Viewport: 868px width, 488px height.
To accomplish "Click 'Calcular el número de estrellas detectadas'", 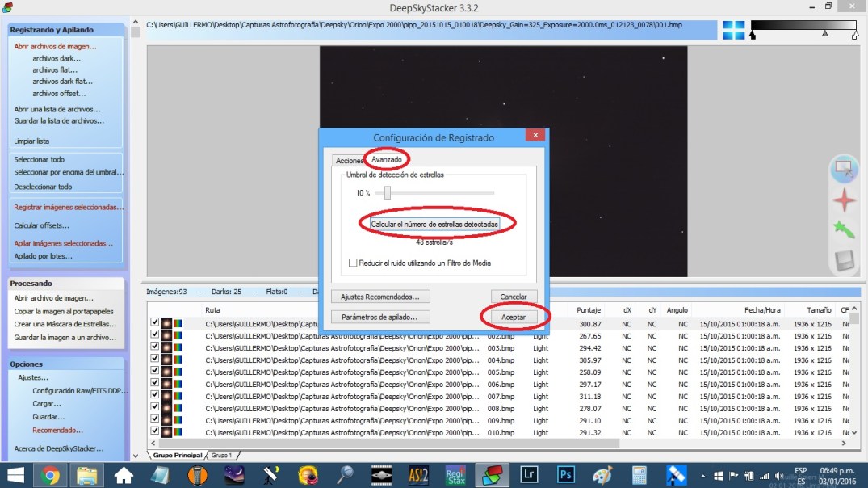I will click(435, 224).
